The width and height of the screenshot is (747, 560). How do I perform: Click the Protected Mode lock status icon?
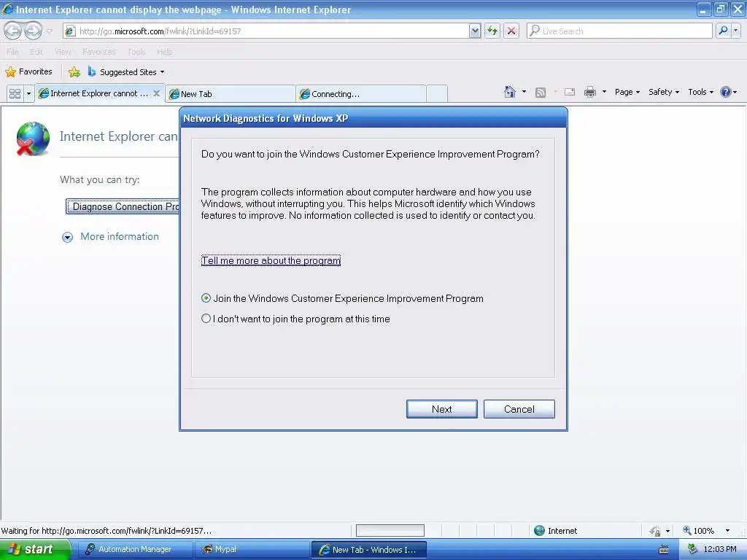(655, 531)
